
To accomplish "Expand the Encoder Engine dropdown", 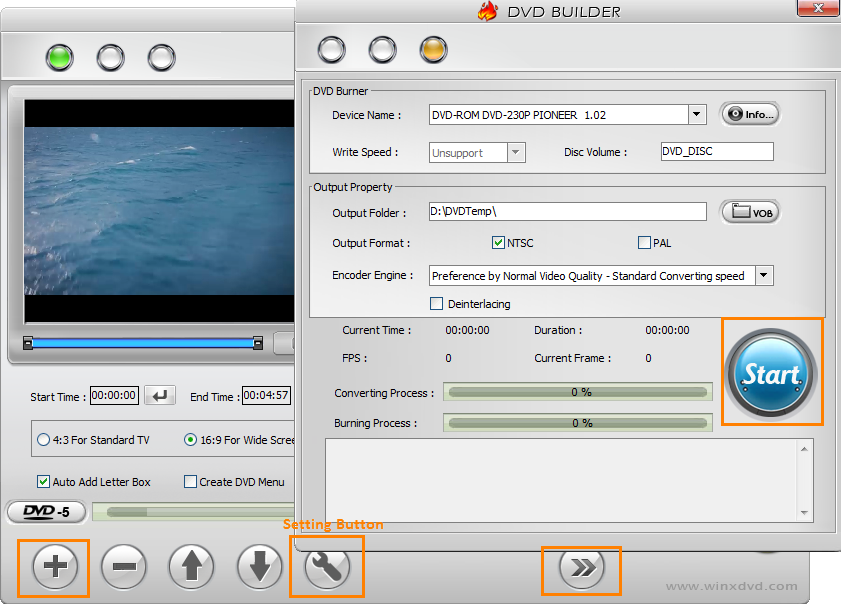I will pyautogui.click(x=764, y=276).
